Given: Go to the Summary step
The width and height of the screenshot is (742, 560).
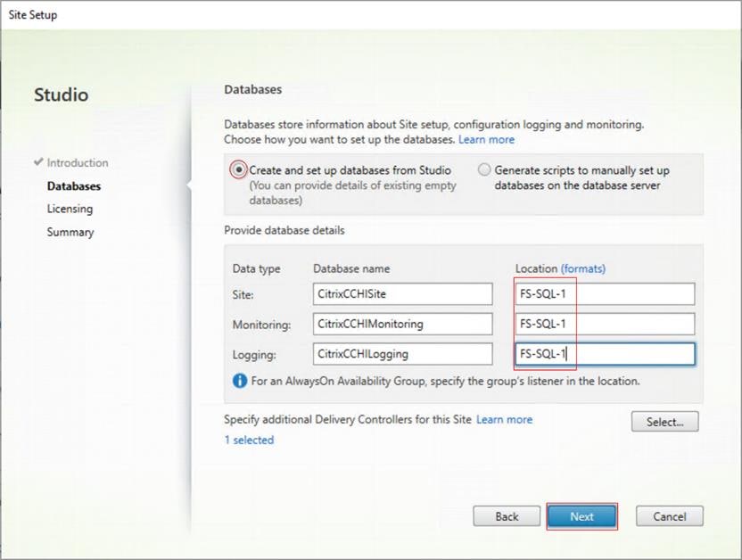Looking at the screenshot, I should pos(70,232).
